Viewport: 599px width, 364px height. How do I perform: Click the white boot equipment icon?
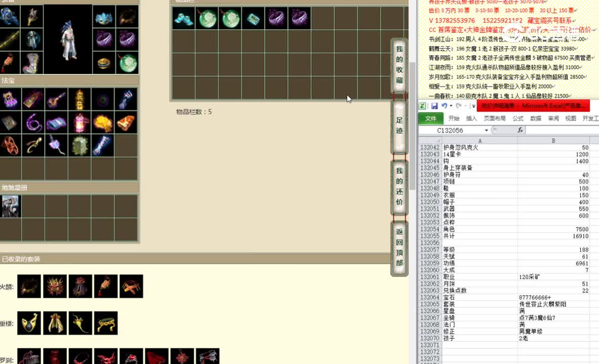[32, 63]
